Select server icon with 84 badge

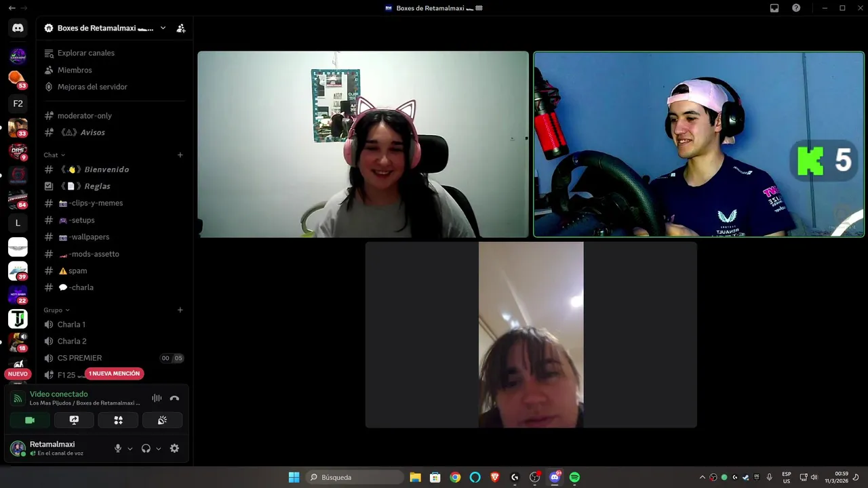tap(18, 199)
